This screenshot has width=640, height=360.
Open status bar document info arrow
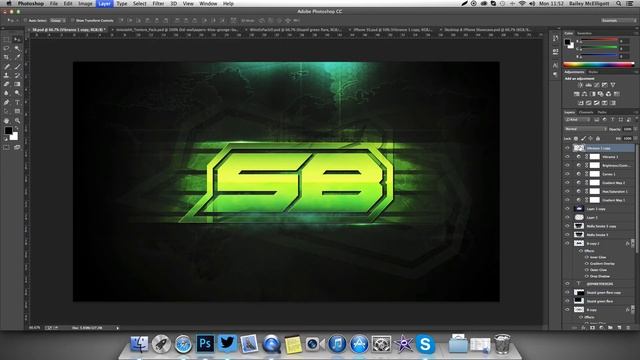pos(118,328)
